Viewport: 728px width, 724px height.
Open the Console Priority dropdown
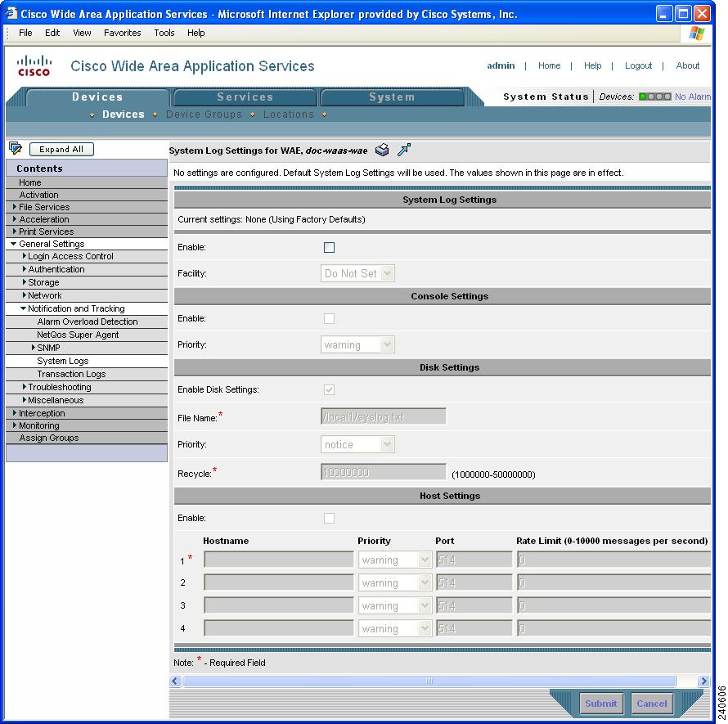pyautogui.click(x=357, y=344)
